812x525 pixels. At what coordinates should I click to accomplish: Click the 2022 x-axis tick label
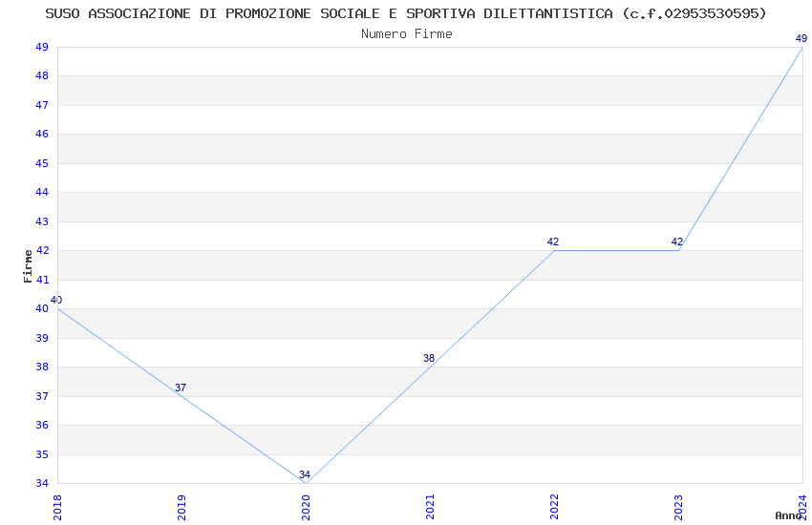pyautogui.click(x=555, y=508)
